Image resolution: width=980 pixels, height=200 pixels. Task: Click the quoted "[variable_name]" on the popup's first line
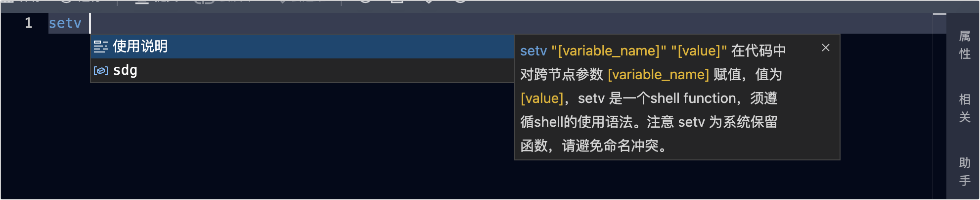tap(609, 51)
